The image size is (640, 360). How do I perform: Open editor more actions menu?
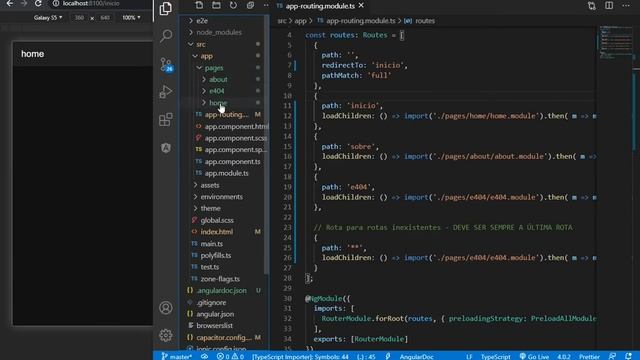coord(626,5)
